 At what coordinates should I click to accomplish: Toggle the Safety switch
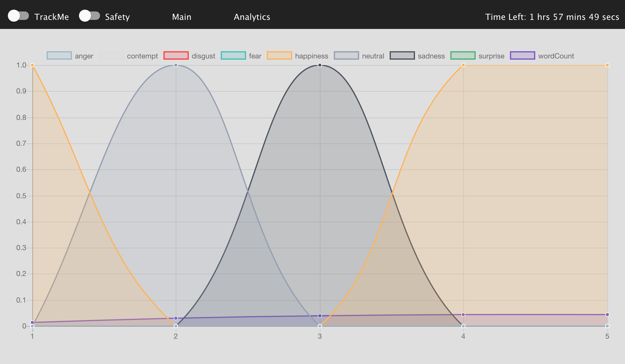(x=90, y=16)
